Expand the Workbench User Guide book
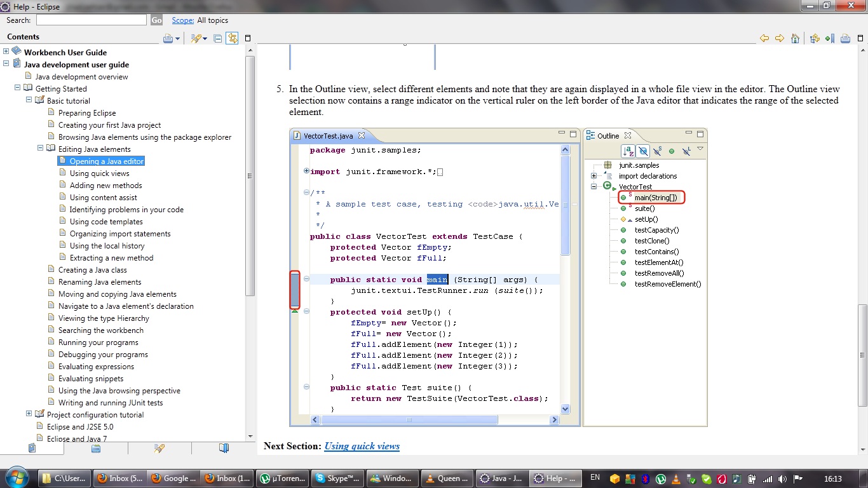The image size is (868, 488). (x=6, y=51)
